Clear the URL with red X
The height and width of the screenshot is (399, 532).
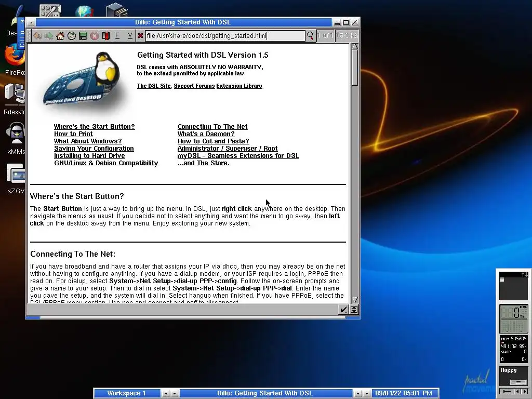(x=140, y=36)
